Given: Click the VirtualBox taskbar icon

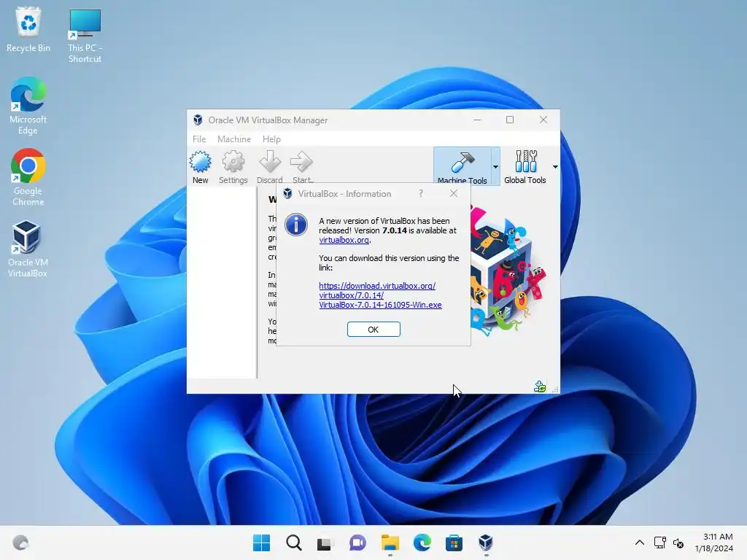Looking at the screenshot, I should [485, 542].
